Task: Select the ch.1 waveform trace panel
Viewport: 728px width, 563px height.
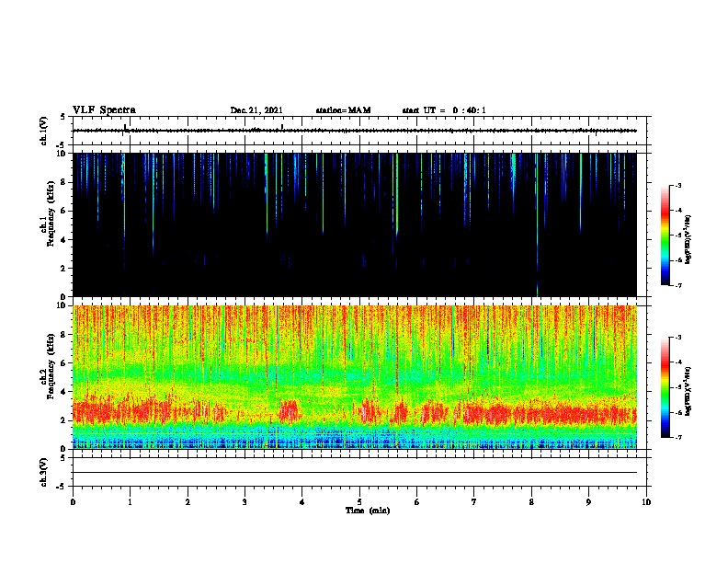Action: click(x=359, y=131)
